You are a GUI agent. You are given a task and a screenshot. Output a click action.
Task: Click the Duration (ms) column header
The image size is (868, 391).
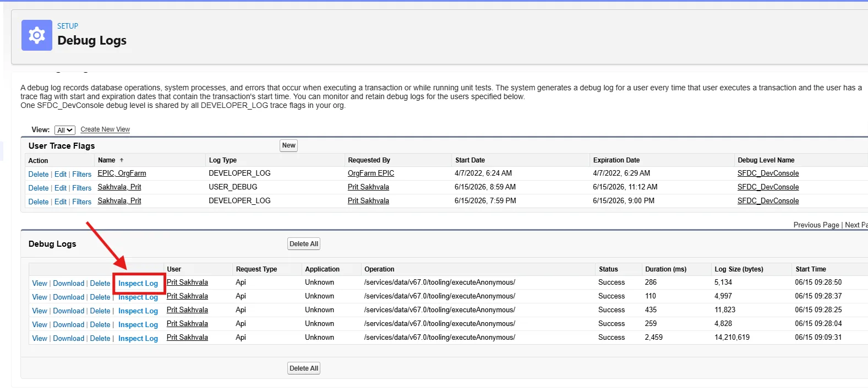[666, 269]
